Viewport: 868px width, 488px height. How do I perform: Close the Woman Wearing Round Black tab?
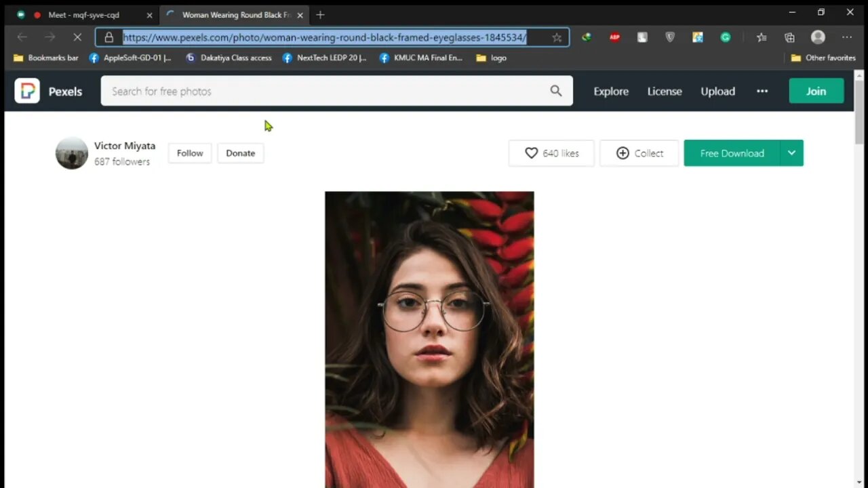[x=300, y=15]
